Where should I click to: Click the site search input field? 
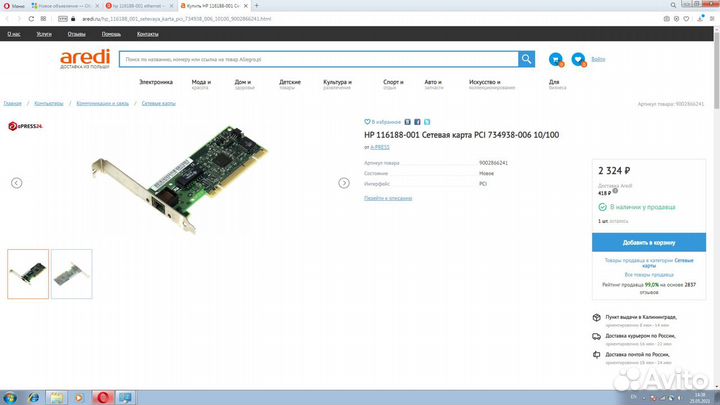319,59
